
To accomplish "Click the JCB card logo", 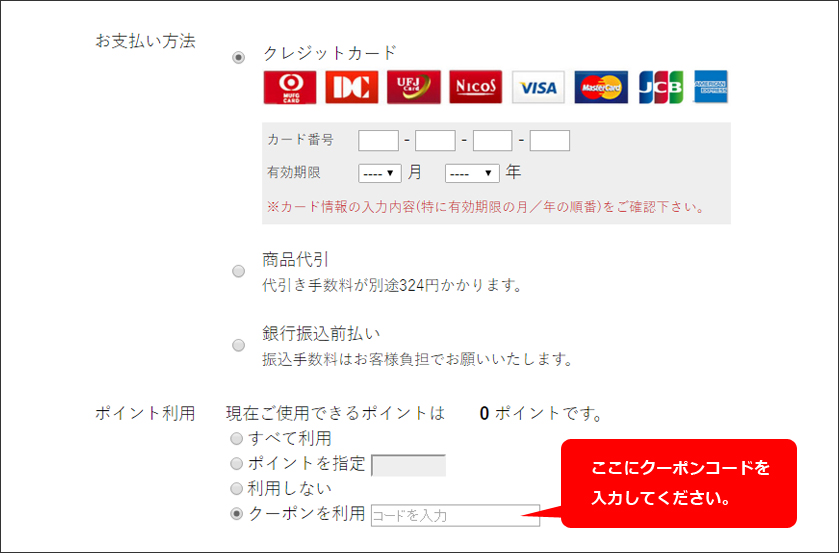I will click(x=661, y=87).
